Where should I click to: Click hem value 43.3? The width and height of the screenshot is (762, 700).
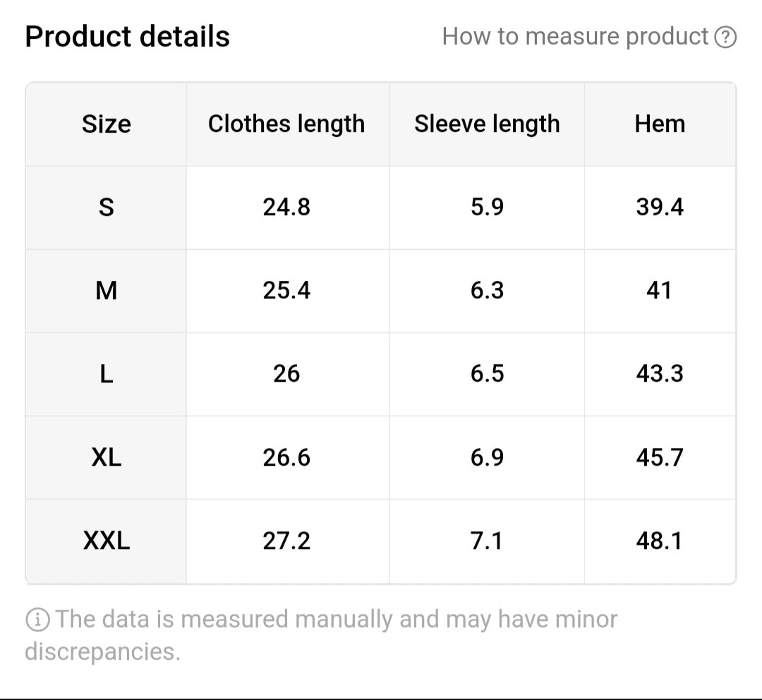pyautogui.click(x=660, y=374)
